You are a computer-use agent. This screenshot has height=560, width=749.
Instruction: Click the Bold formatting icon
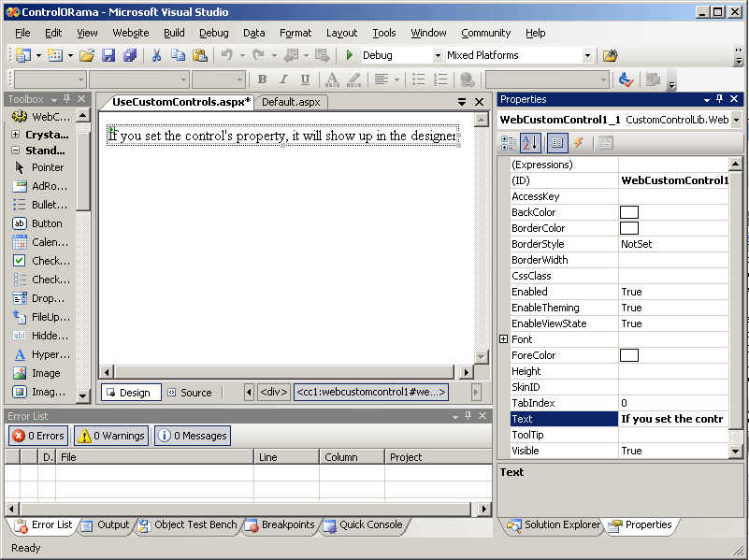coord(262,79)
